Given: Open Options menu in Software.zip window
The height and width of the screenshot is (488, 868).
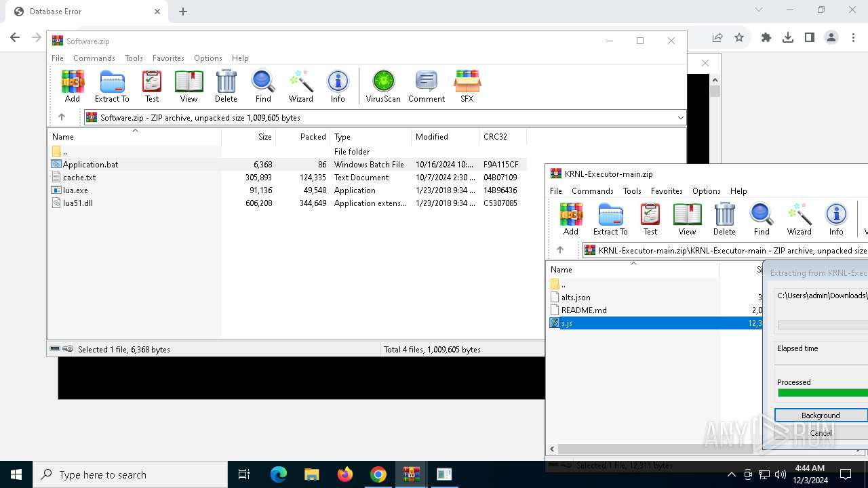Looking at the screenshot, I should click(208, 58).
